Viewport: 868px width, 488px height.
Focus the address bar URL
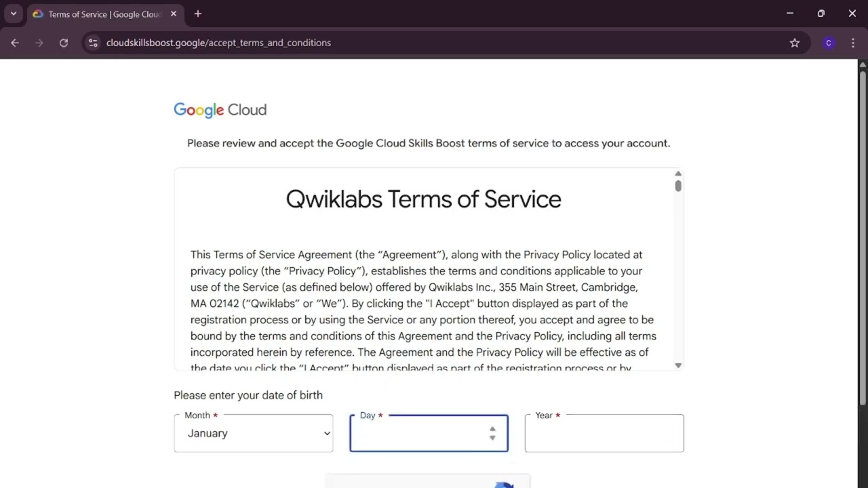tap(218, 43)
